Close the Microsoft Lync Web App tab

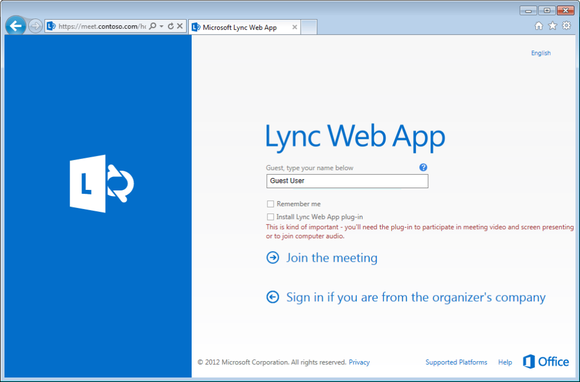click(295, 27)
